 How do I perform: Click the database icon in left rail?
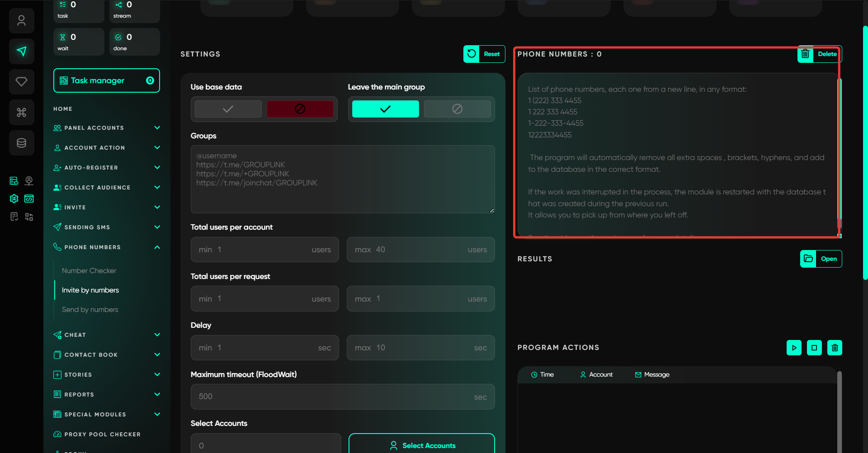pyautogui.click(x=21, y=143)
